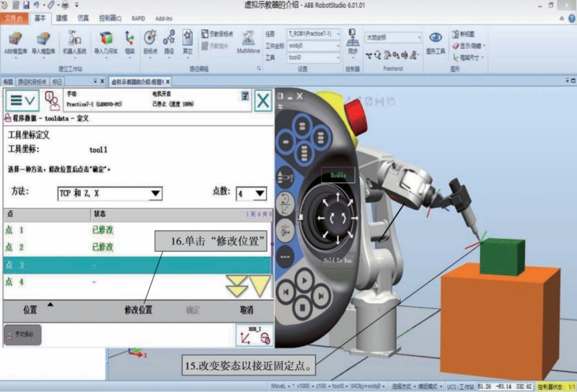Toggle the Enable button on pendant
Screen dimensions: 577x392
(x=338, y=175)
